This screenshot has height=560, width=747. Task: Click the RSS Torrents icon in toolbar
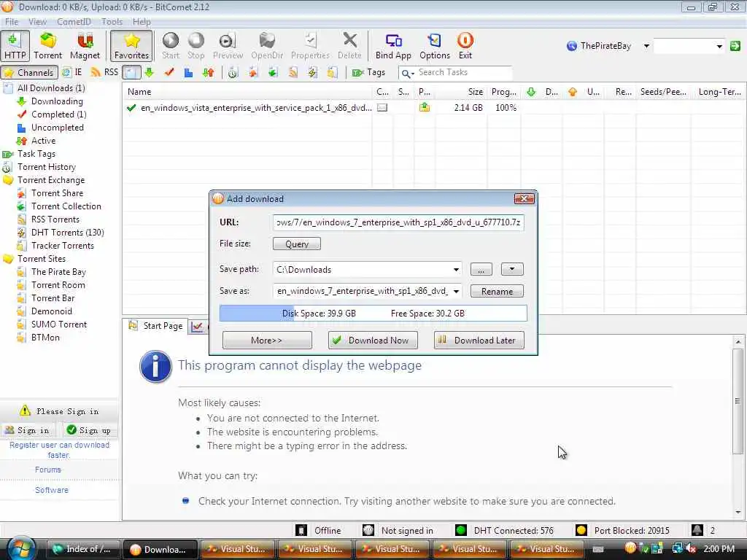tap(293, 72)
